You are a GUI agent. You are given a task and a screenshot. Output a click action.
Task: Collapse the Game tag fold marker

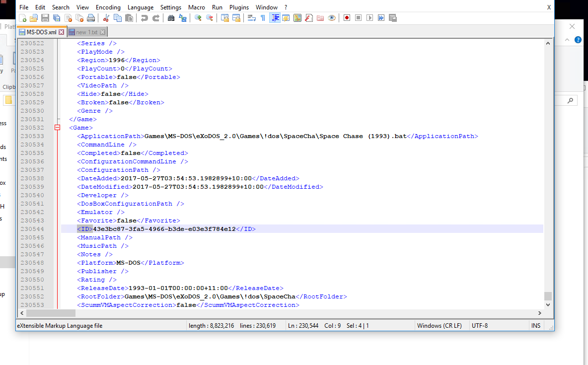58,128
